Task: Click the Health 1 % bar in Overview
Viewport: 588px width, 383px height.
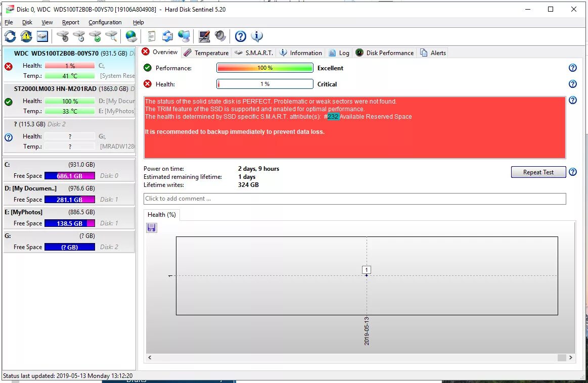Action: [265, 84]
